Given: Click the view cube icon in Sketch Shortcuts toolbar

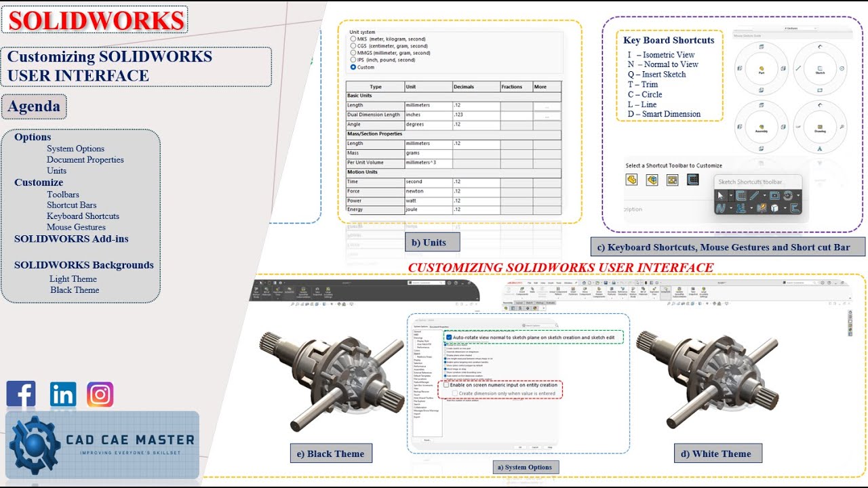Looking at the screenshot, I should [774, 207].
